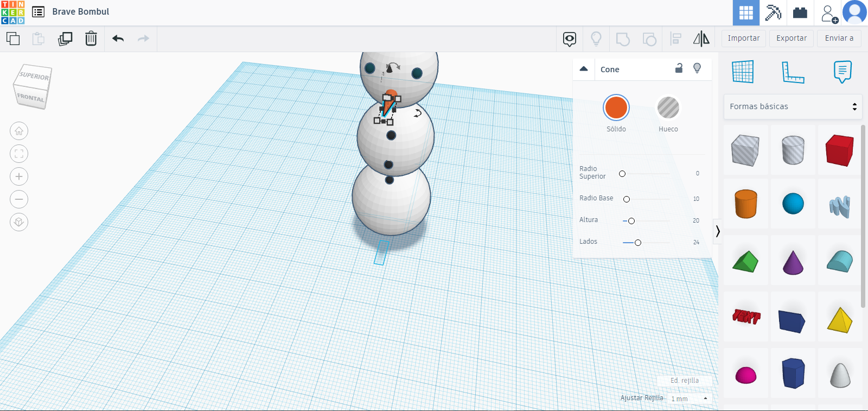Pick the purple cone shape

click(793, 262)
